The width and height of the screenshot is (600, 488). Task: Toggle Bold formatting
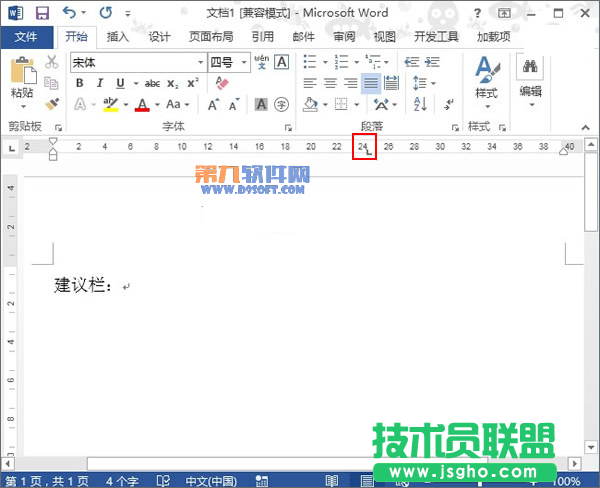click(x=80, y=83)
